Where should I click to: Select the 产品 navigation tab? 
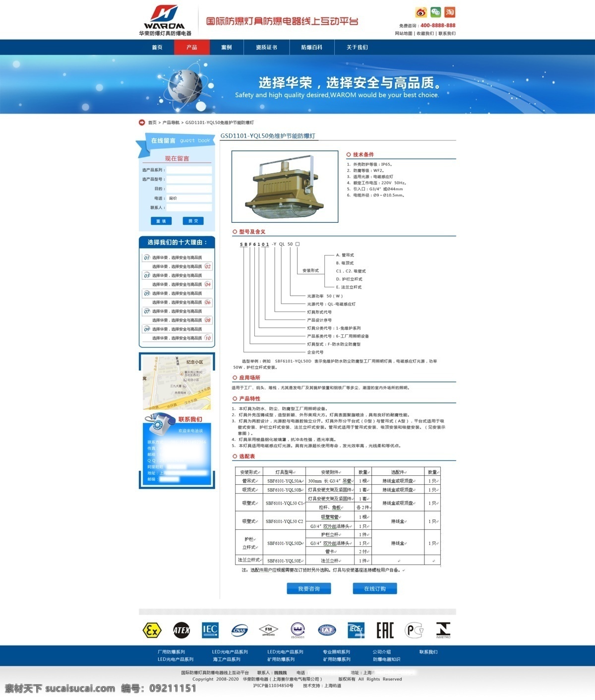click(x=192, y=48)
